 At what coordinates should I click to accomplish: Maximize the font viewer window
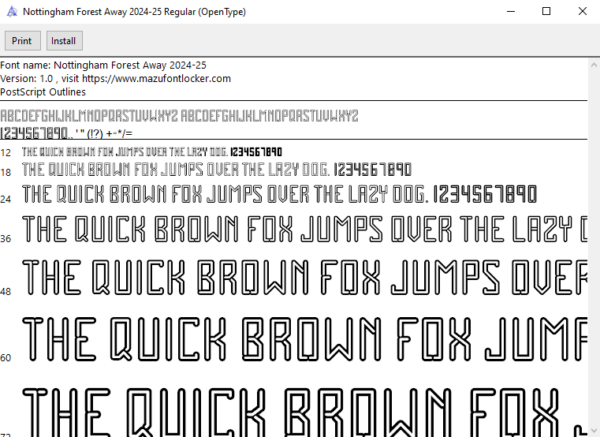546,11
